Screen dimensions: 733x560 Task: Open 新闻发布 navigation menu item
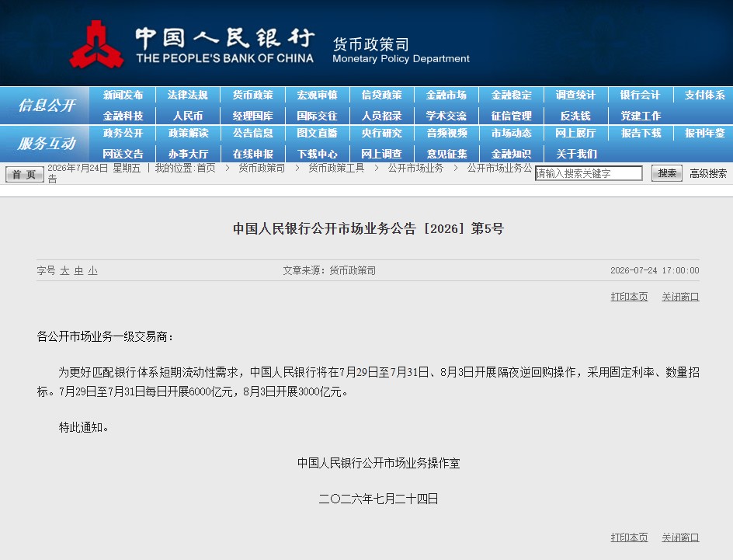point(123,95)
